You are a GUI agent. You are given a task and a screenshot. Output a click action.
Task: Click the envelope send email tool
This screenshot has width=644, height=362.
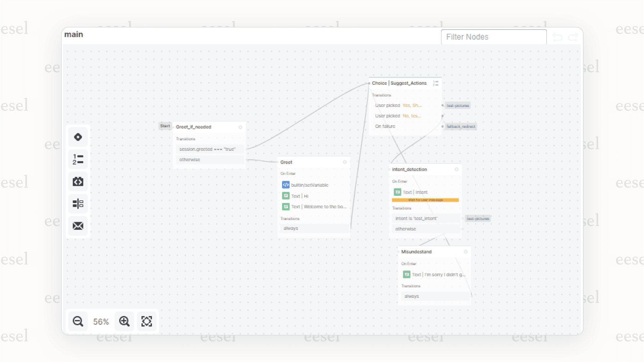[x=78, y=226]
